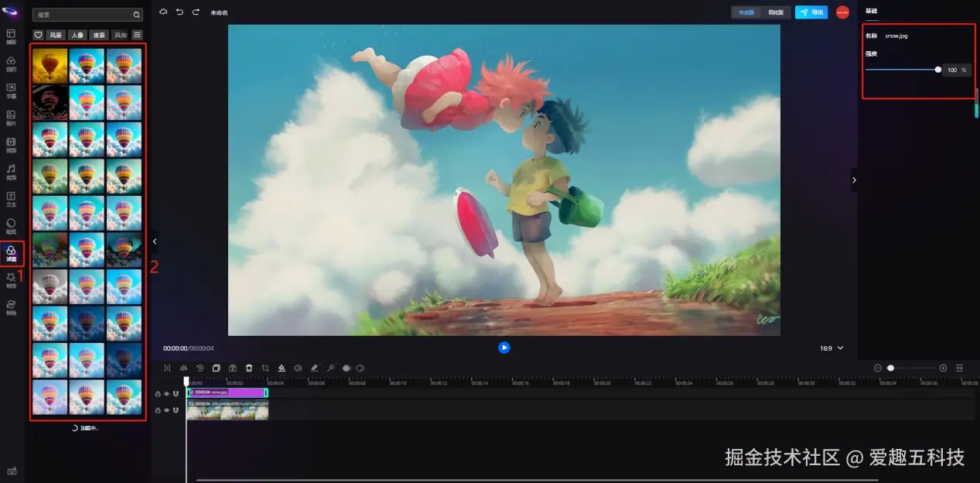Delete the selected clip with trash icon
Image resolution: width=980 pixels, height=483 pixels.
point(249,368)
